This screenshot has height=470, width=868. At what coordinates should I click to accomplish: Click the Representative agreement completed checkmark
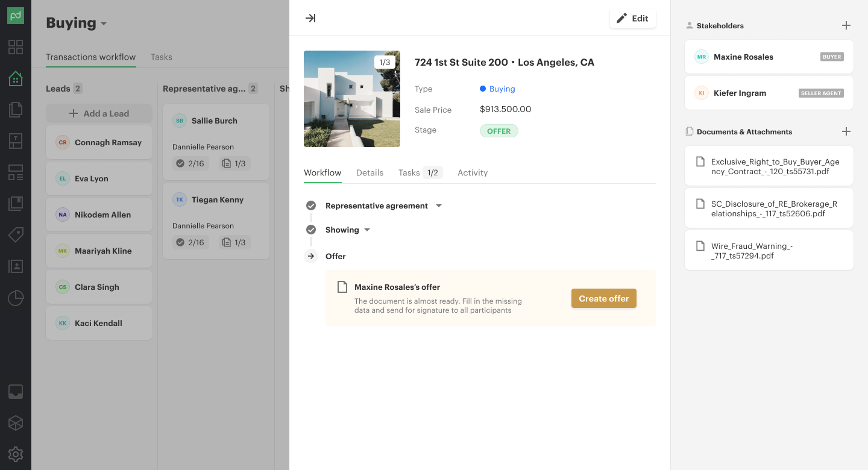(x=311, y=205)
